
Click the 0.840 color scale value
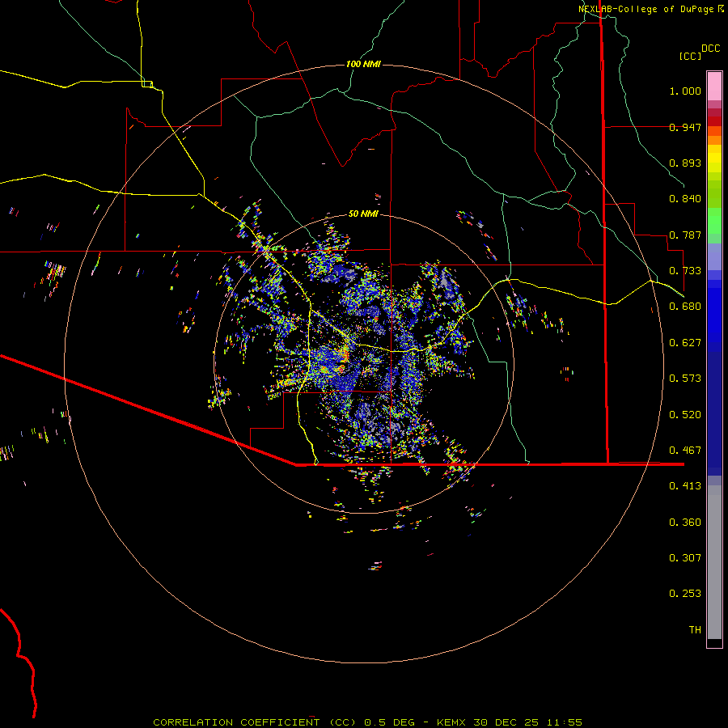(x=685, y=199)
